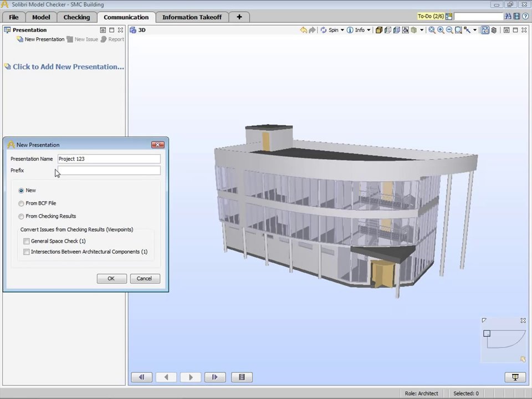This screenshot has height=399, width=532.
Task: Click the dashed selection box display icon
Action: click(x=406, y=30)
